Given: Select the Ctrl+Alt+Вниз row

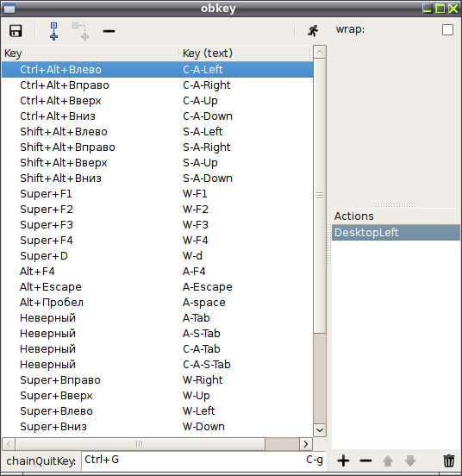Looking at the screenshot, I should click(x=157, y=116).
